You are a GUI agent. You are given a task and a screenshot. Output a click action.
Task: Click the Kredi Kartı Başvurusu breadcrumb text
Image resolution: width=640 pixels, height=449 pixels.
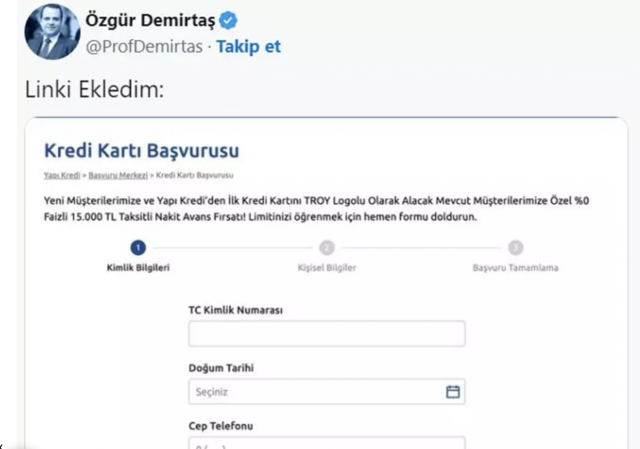(195, 175)
